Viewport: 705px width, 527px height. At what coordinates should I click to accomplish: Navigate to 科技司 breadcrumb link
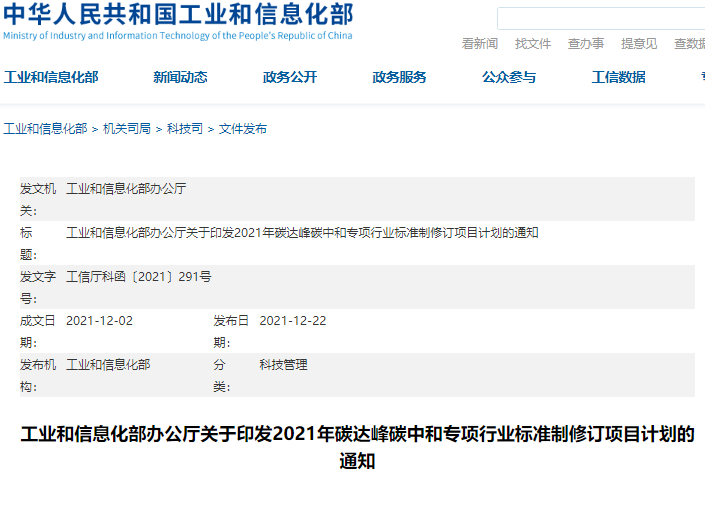tap(184, 129)
